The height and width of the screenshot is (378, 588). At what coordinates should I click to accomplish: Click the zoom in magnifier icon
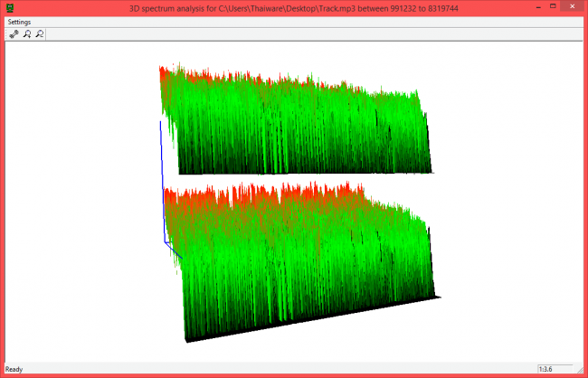(x=27, y=34)
